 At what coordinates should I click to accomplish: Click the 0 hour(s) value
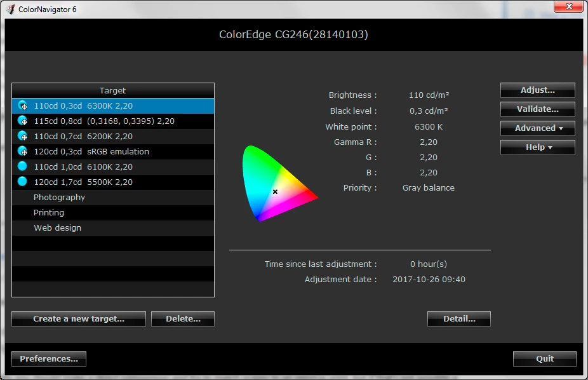(x=429, y=264)
